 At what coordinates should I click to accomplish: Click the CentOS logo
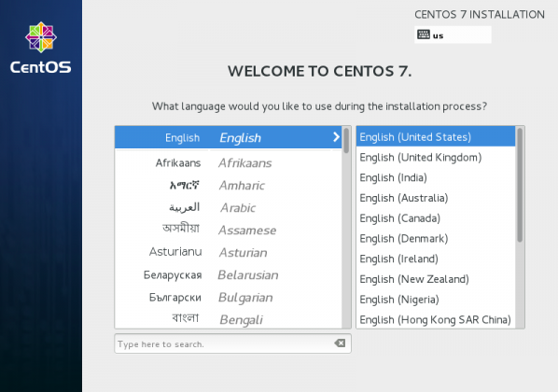click(41, 48)
